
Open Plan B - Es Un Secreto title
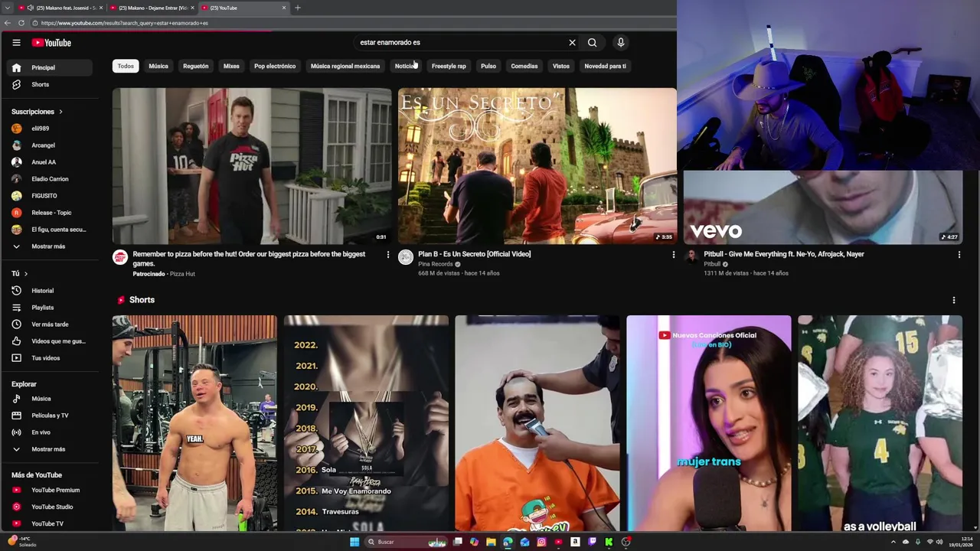click(474, 254)
